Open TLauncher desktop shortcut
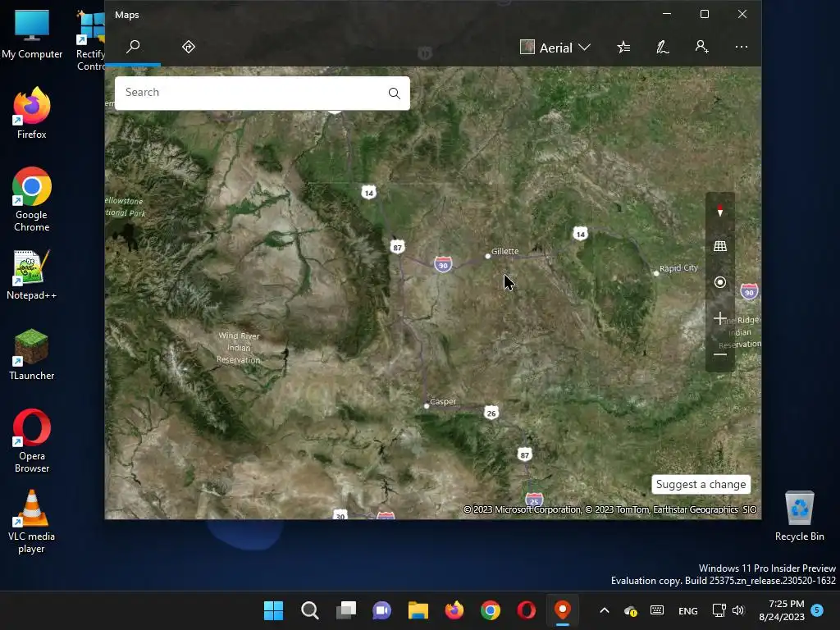Viewport: 840px width, 630px height. [32, 354]
